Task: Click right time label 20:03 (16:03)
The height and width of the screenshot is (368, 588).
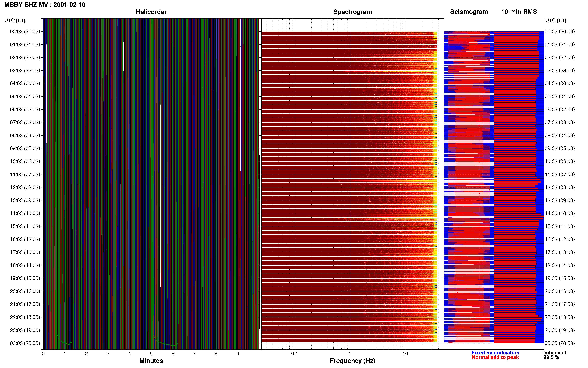Action: coord(560,291)
